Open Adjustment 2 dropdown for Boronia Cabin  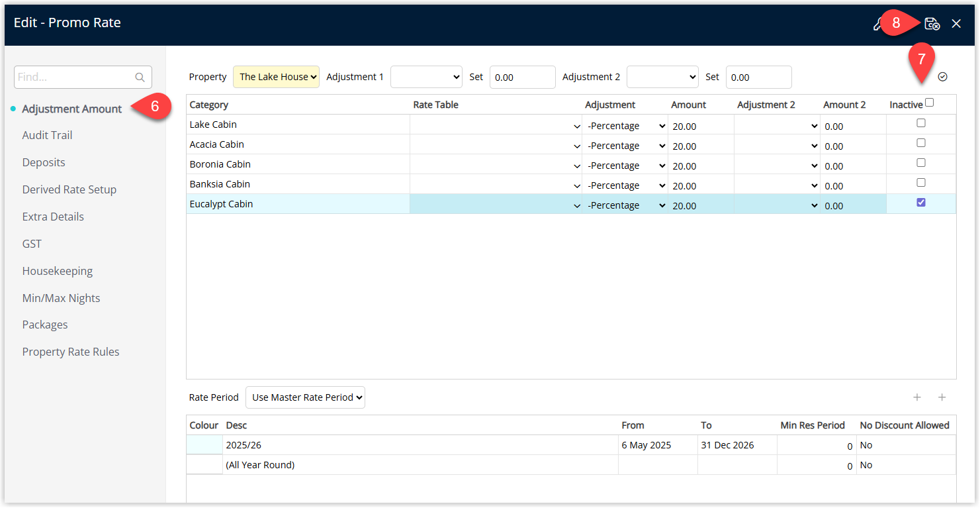(778, 166)
